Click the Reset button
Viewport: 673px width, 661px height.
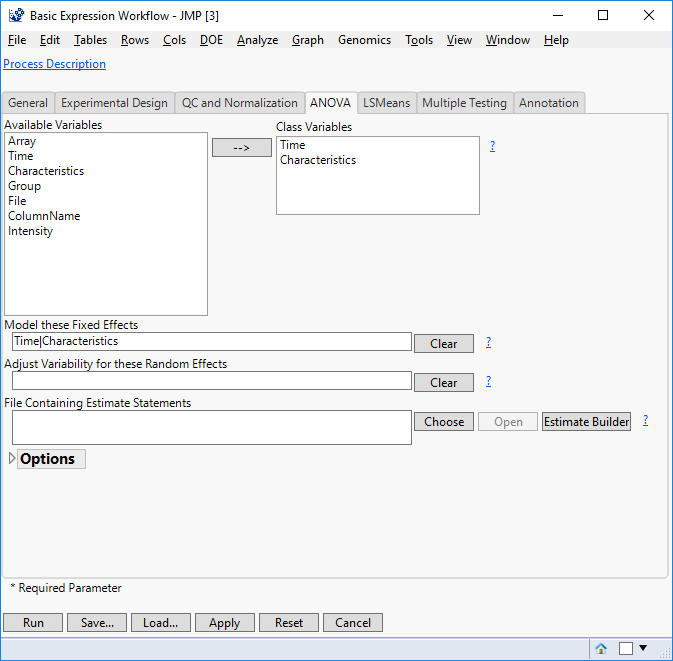coord(289,623)
